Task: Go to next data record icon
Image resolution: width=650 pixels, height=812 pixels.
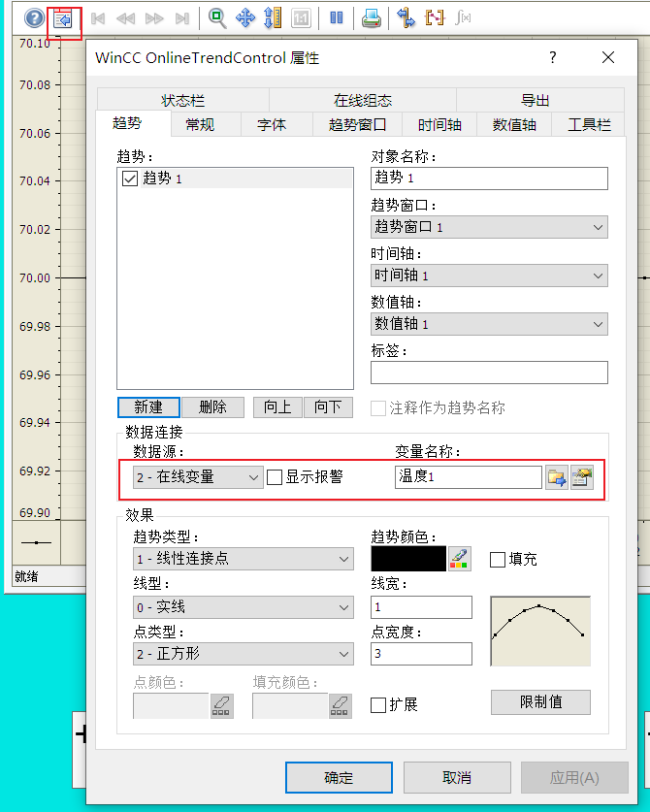Action: point(154,19)
